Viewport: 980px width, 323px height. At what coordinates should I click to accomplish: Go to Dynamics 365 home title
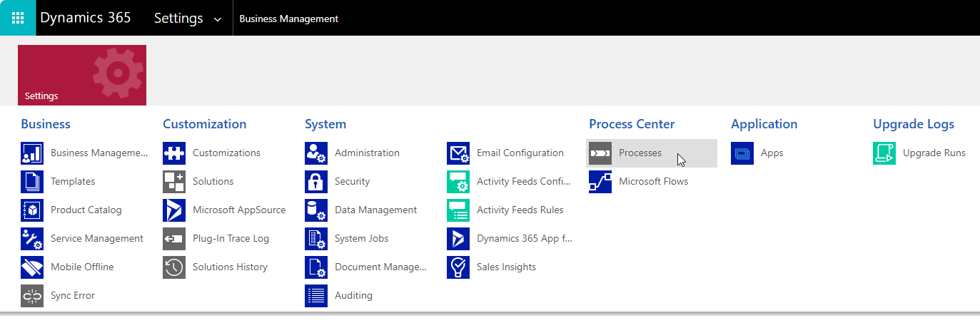[x=86, y=18]
